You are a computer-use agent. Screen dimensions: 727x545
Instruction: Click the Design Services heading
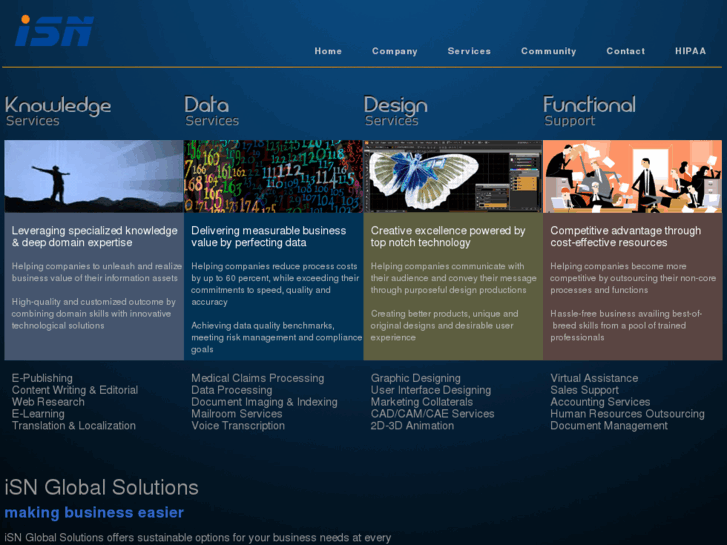(x=395, y=111)
